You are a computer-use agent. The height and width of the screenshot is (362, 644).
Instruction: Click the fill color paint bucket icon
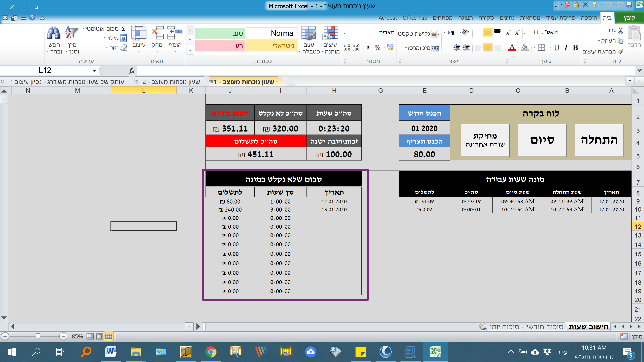pyautogui.click(x=525, y=47)
